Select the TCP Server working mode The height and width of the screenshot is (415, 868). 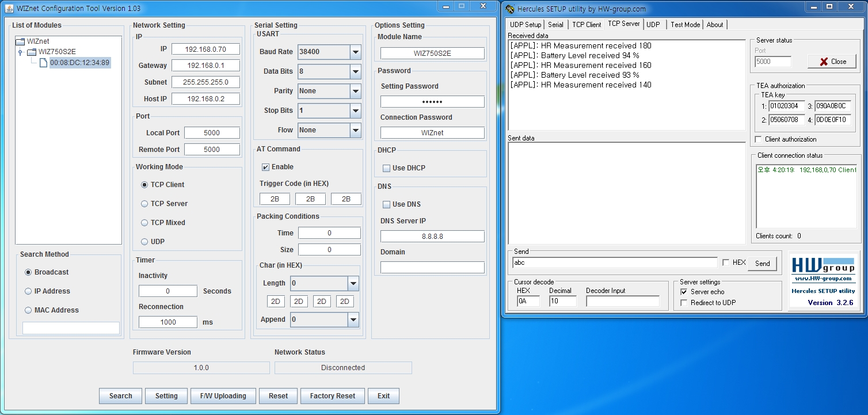coord(144,204)
